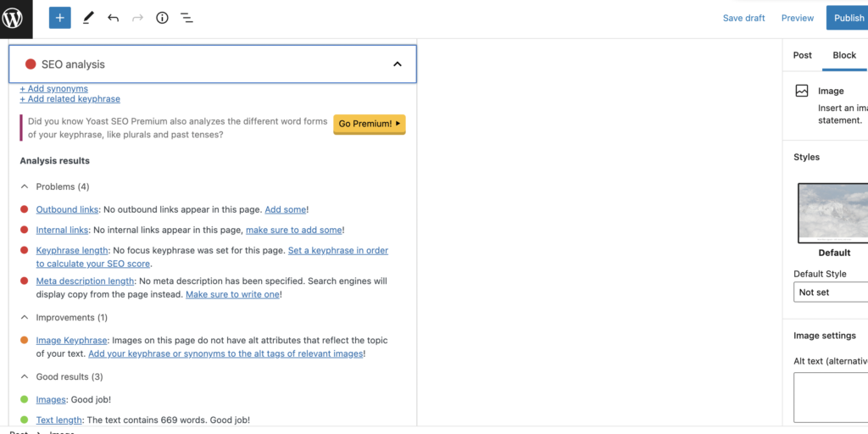Image resolution: width=868 pixels, height=434 pixels.
Task: Click the Save draft button
Action: click(x=743, y=18)
